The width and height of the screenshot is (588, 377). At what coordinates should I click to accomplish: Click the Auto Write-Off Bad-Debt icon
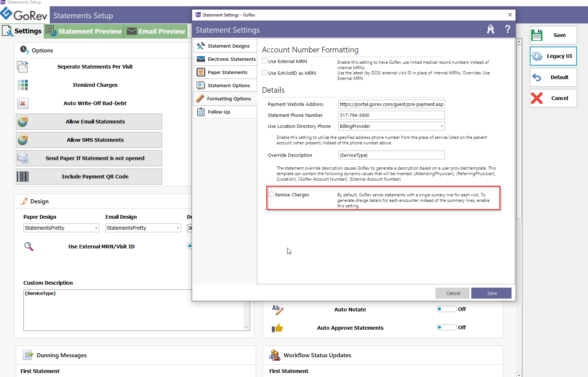(23, 103)
